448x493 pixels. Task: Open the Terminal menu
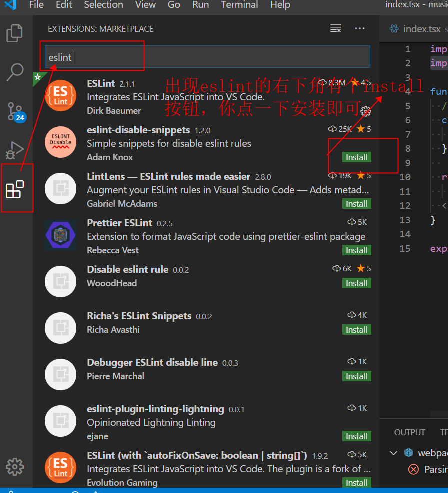click(x=239, y=5)
